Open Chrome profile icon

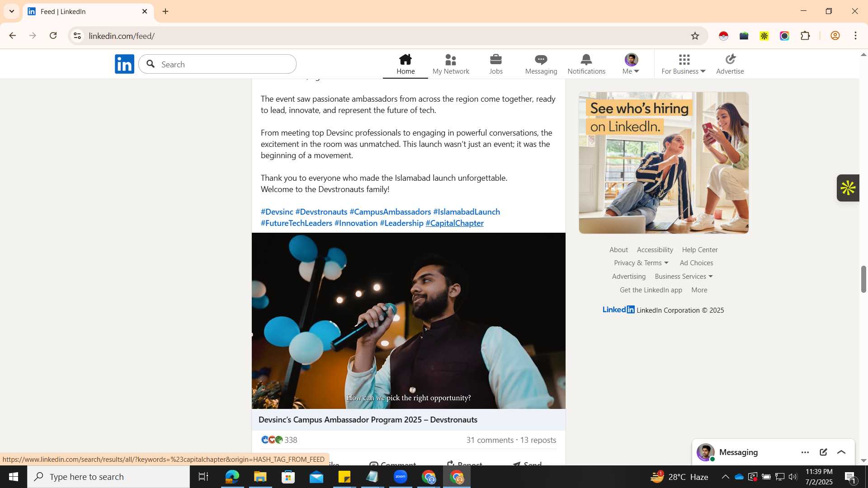click(835, 36)
